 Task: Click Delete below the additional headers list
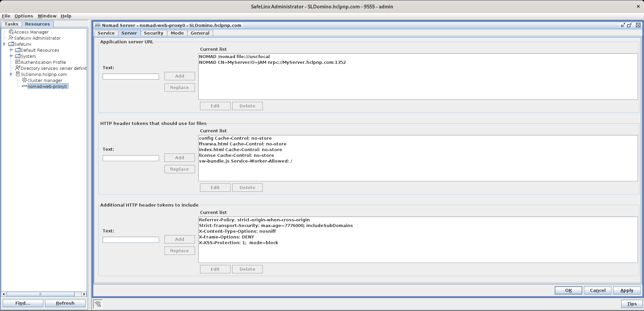click(x=247, y=269)
